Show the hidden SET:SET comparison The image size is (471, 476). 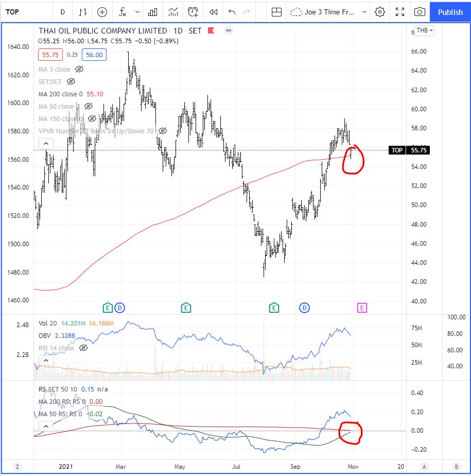point(71,81)
